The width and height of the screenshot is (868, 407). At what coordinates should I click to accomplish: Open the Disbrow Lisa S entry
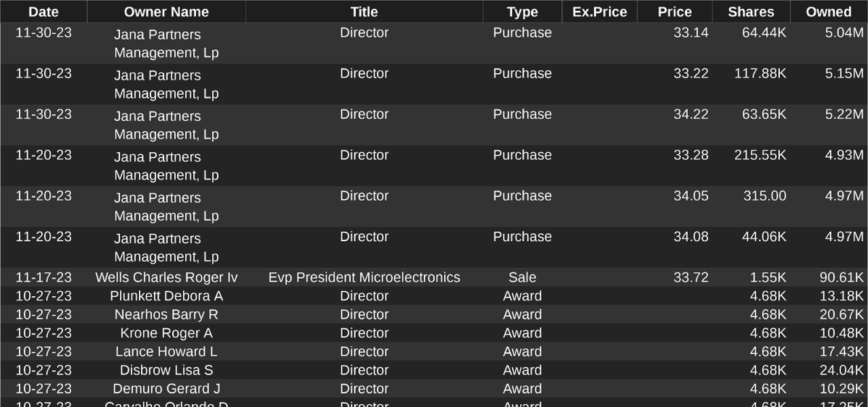(166, 370)
